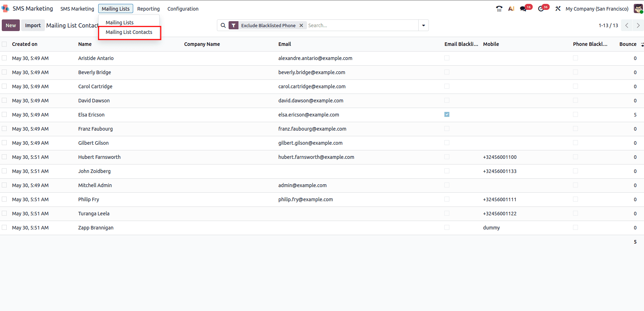644x311 pixels.
Task: Click the dummy mobile value
Action: click(x=491, y=228)
